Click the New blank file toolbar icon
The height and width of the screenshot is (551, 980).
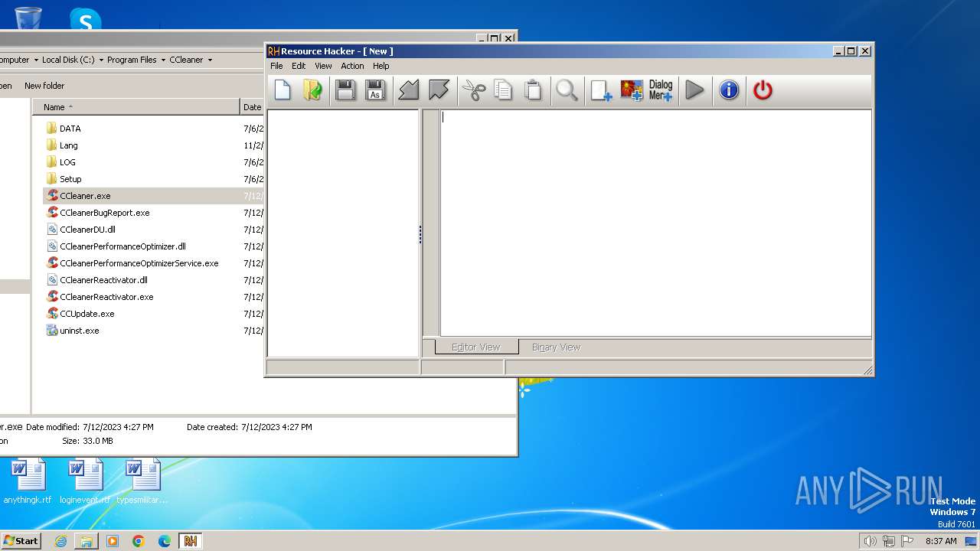click(x=283, y=90)
